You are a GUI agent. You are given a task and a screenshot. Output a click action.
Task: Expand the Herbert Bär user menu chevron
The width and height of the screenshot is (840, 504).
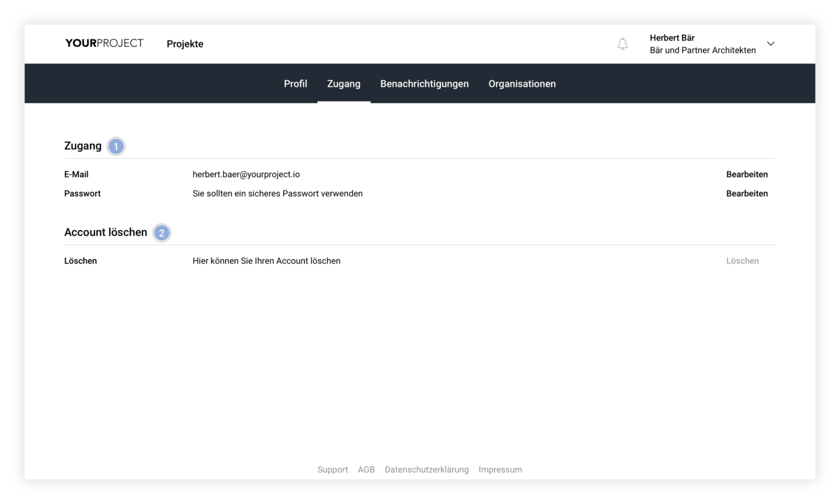point(770,44)
